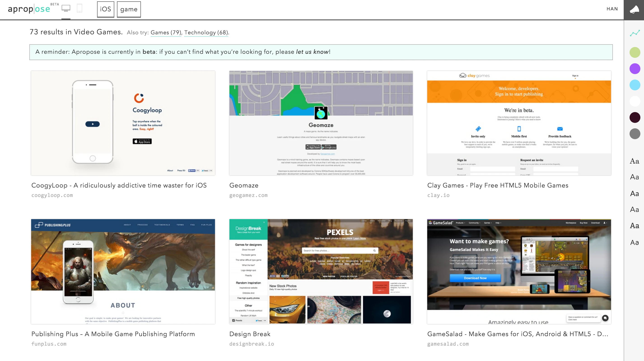Try the Technology (68) category link
This screenshot has height=361, width=644.
206,33
